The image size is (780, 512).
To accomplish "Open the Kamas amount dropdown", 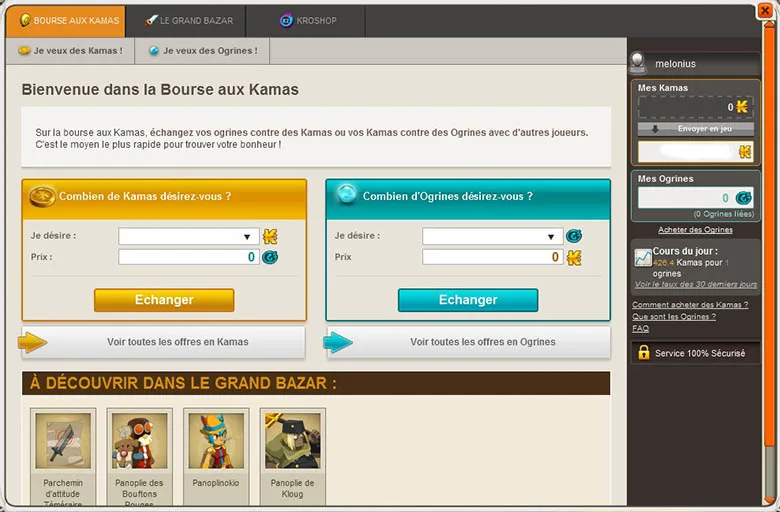I will tap(189, 236).
